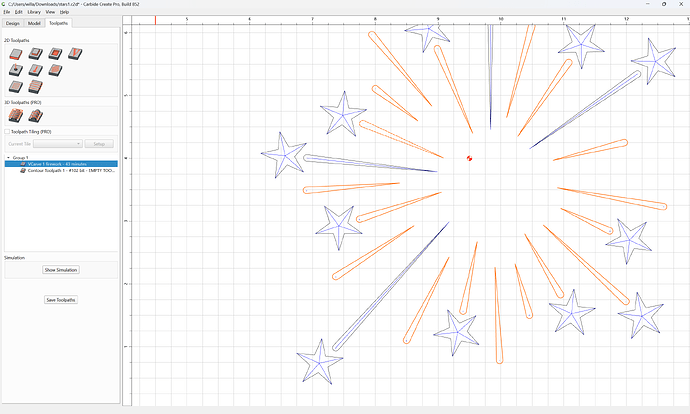Select the first icon in third 2D toolpath row
This screenshot has width=690, height=414.
tap(15, 87)
